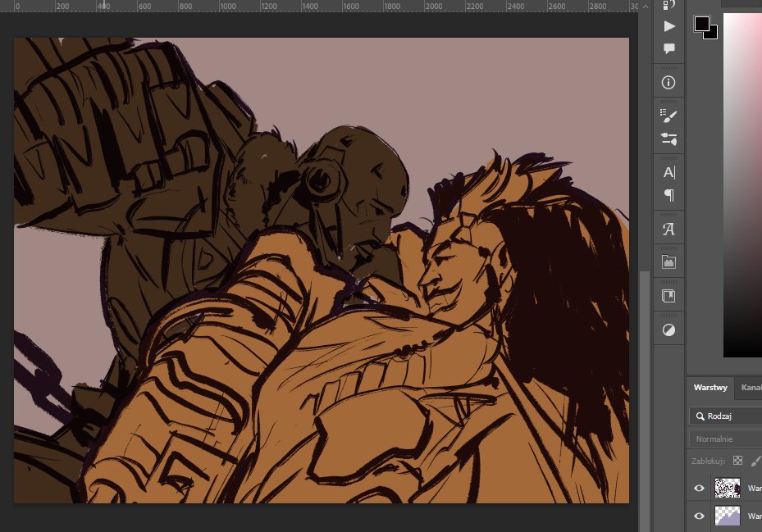The height and width of the screenshot is (532, 762).
Task: Open the Learn panel bookmark icon
Action: click(668, 296)
